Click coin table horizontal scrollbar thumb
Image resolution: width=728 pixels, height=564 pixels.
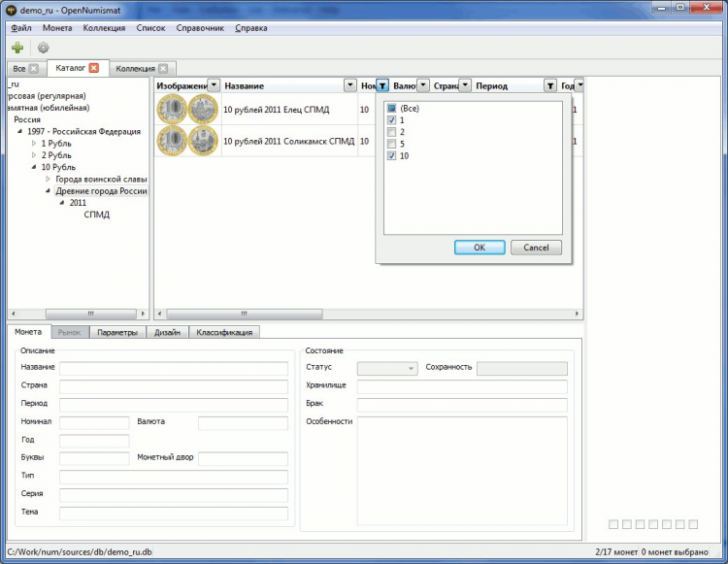pyautogui.click(x=245, y=314)
